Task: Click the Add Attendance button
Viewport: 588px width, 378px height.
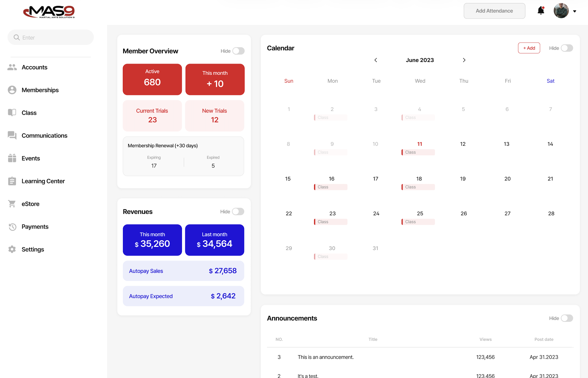Action: pos(494,11)
